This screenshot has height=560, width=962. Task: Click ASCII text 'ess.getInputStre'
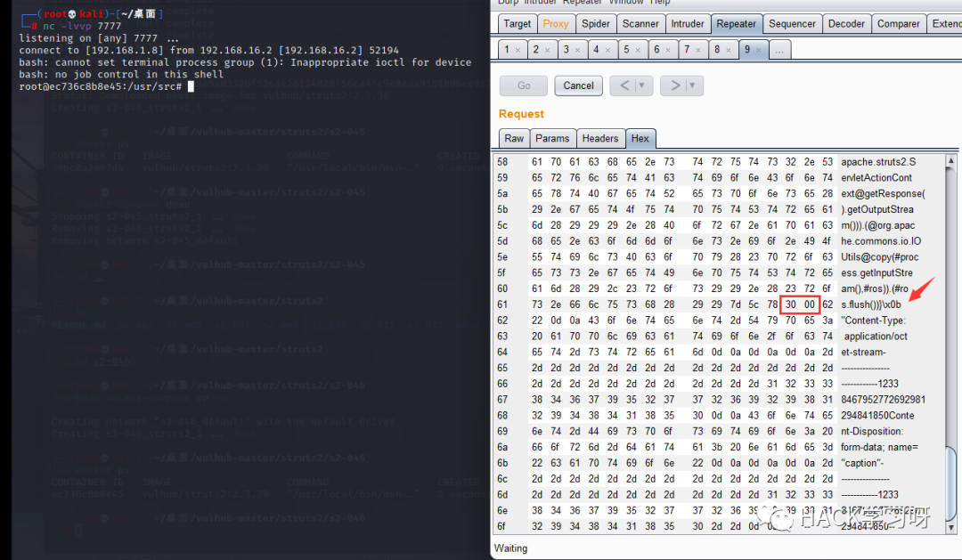[x=876, y=273]
